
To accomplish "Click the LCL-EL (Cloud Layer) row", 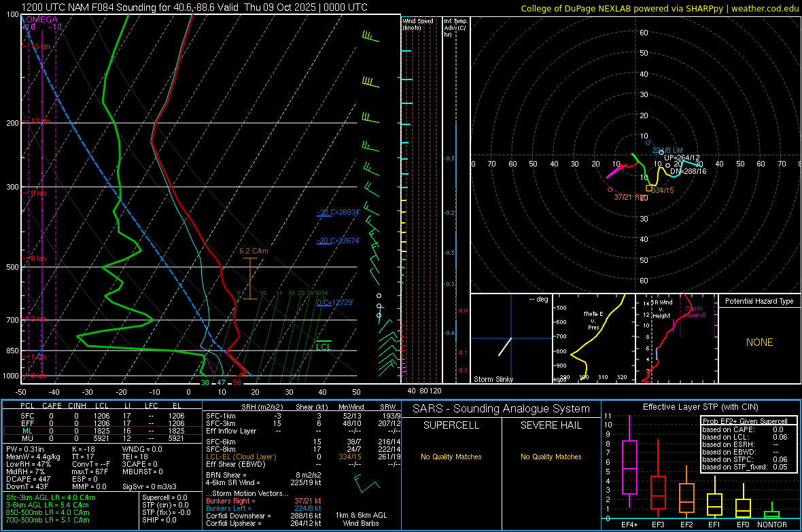I will point(303,457).
